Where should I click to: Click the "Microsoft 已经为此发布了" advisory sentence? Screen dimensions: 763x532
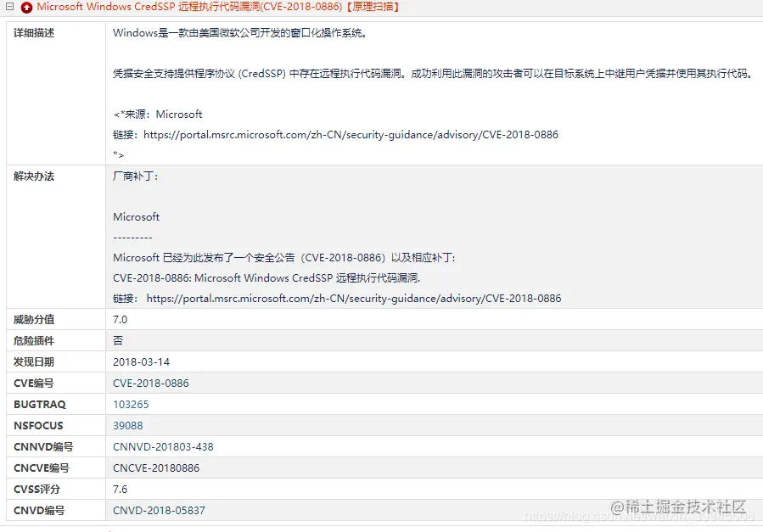[284, 258]
